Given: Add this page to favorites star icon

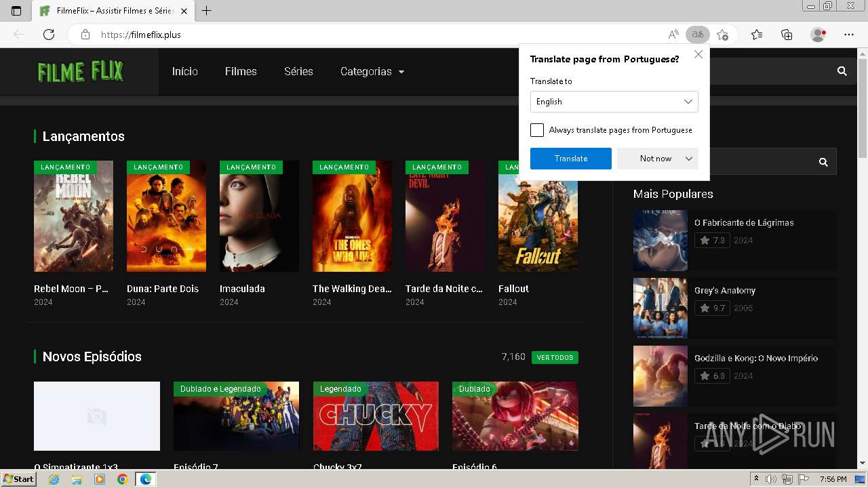Looking at the screenshot, I should (x=723, y=35).
